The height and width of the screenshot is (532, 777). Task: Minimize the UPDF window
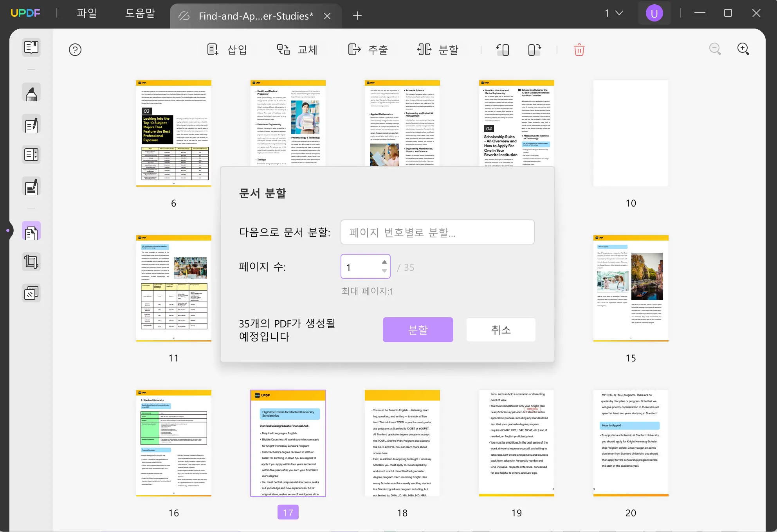[700, 13]
